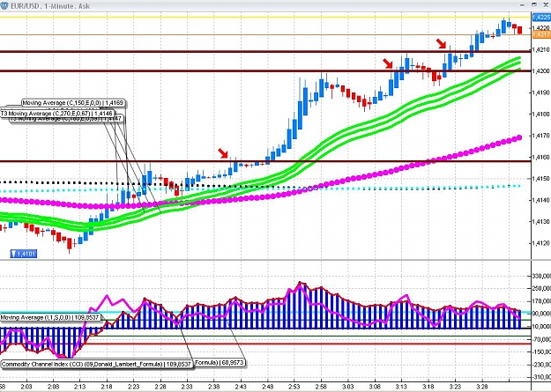Click the blue 1,4101 low-price marker
Screen dimensions: 551x392
[x=24, y=254]
